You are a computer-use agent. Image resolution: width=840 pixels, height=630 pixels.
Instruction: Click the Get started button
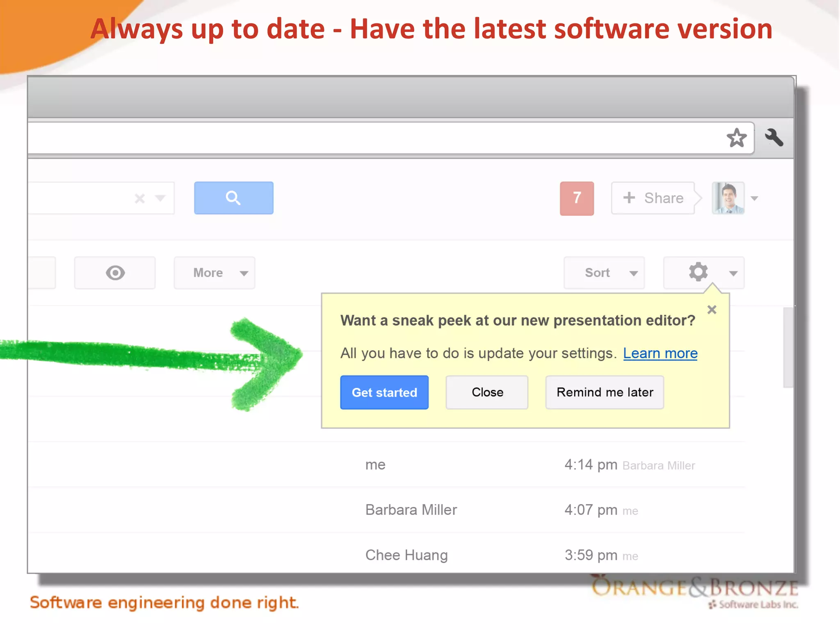click(x=384, y=393)
